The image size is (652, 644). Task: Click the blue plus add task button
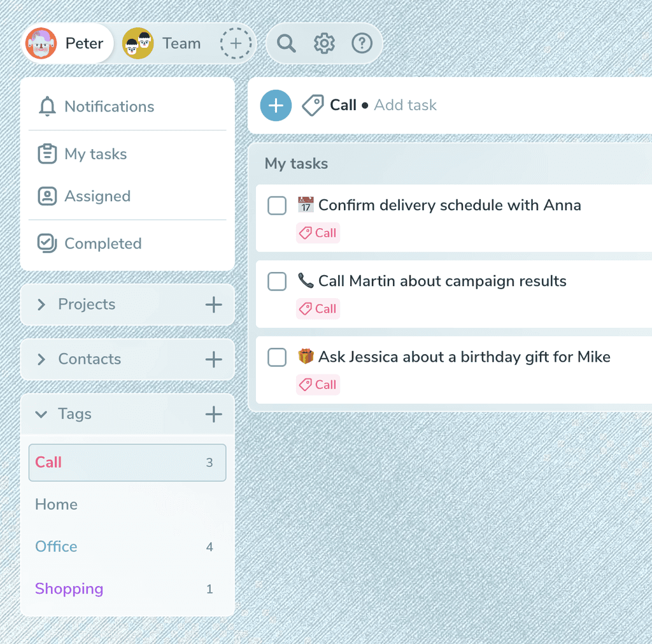click(276, 105)
